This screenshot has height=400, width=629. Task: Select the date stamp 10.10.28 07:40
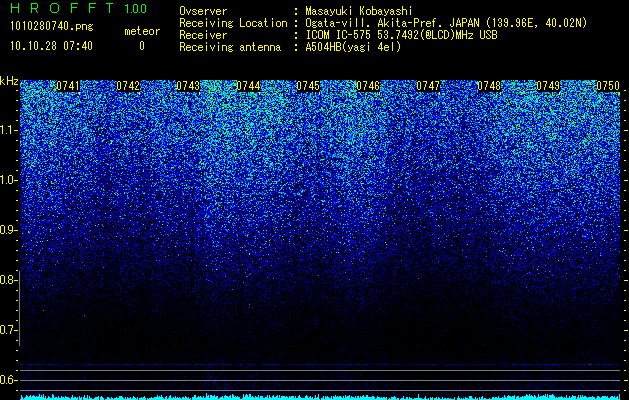(x=51, y=46)
